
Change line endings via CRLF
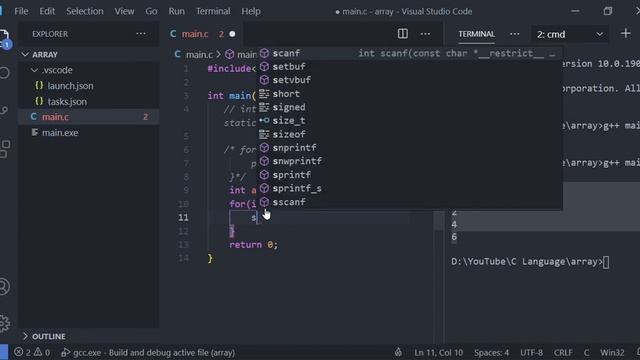[x=563, y=352]
